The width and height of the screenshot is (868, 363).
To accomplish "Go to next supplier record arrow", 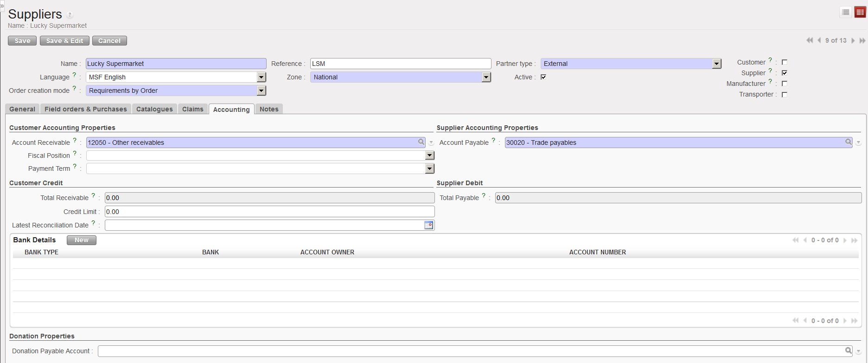I will point(853,41).
